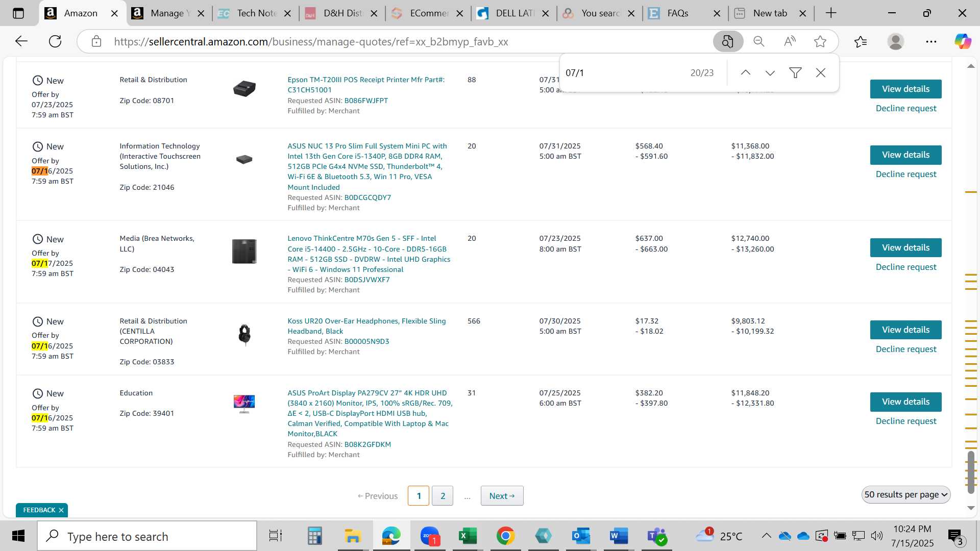Open tab actions menu icon
The image size is (980, 551).
(18, 13)
